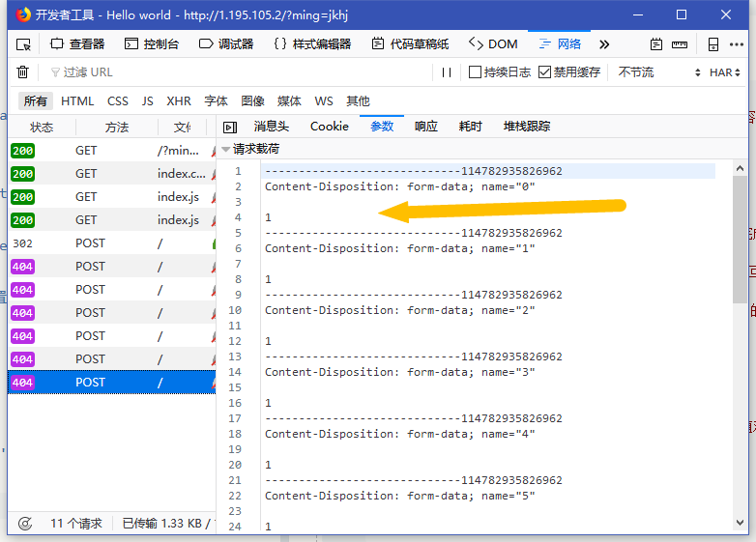The width and height of the screenshot is (756, 542).
Task: Toggle responsive design mode icon
Action: click(x=713, y=44)
